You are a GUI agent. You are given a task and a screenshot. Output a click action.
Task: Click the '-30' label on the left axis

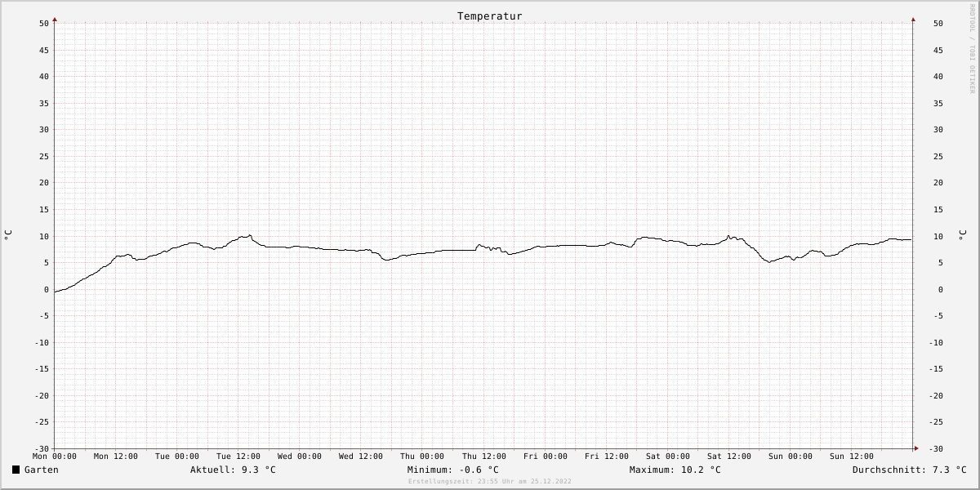[x=42, y=448]
